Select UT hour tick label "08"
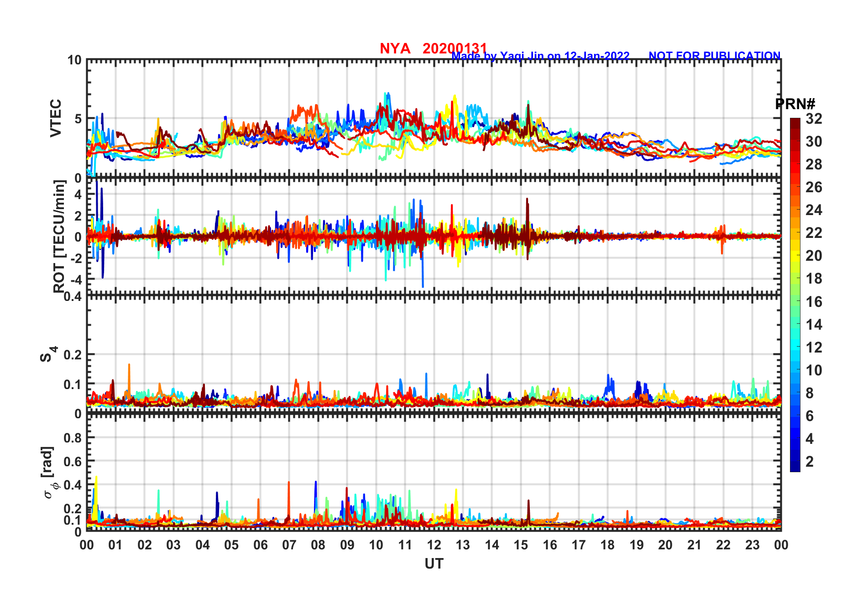Screen dimensions: 868x590 [318, 545]
